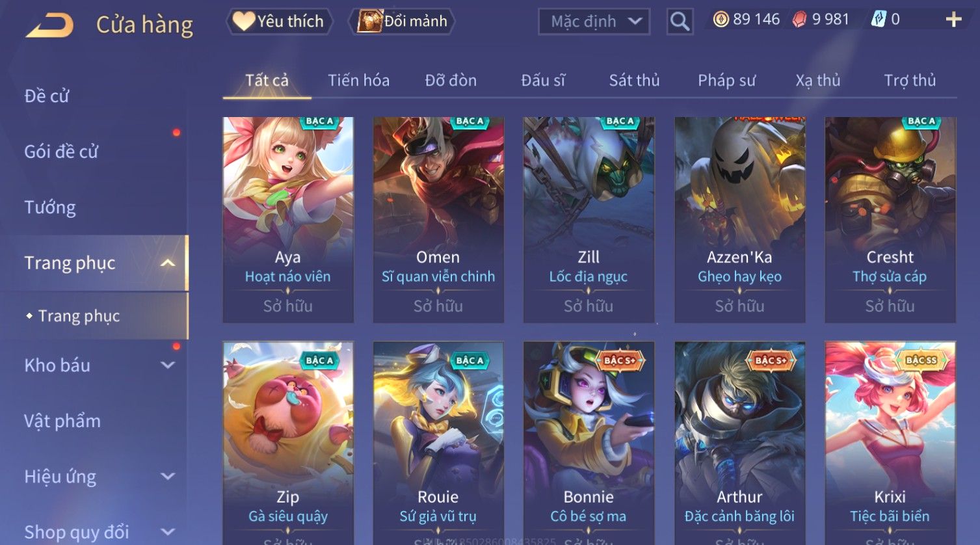Choose the Trang phục sub-item
980x545 pixels.
coord(79,316)
